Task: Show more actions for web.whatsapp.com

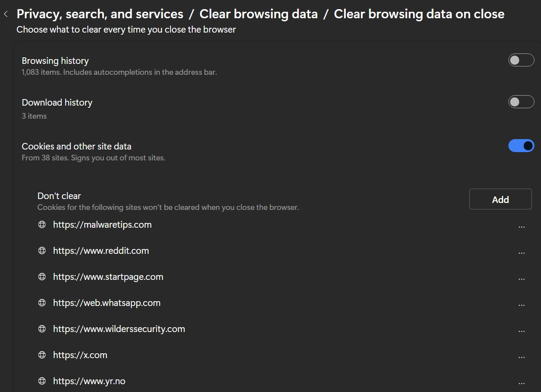Action: 521,305
